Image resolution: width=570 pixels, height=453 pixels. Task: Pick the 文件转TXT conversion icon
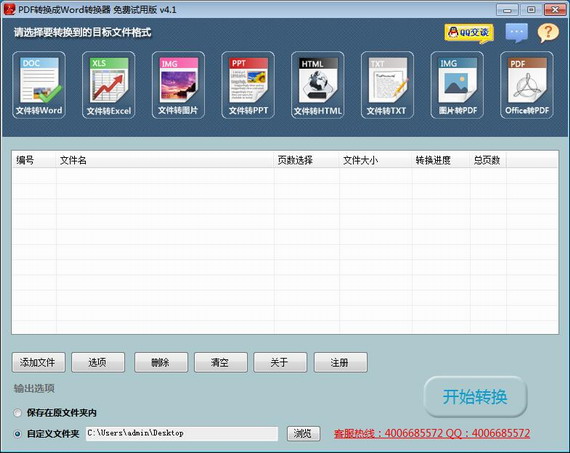click(387, 85)
